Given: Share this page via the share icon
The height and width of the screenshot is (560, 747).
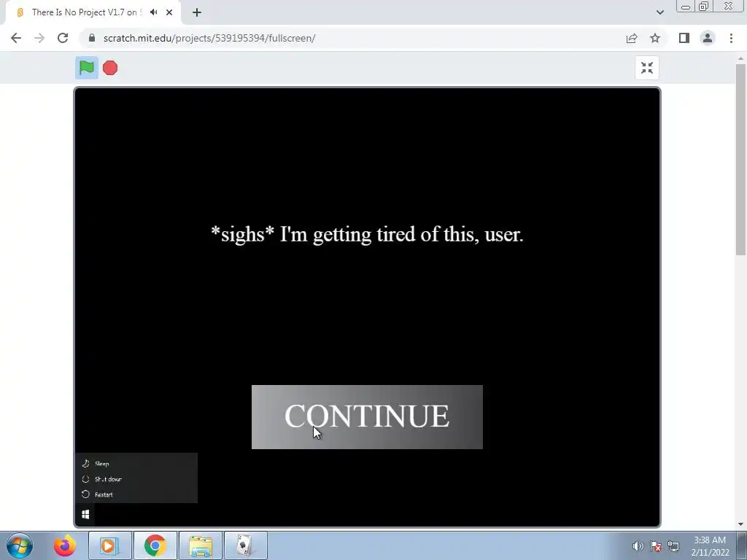Looking at the screenshot, I should [632, 38].
